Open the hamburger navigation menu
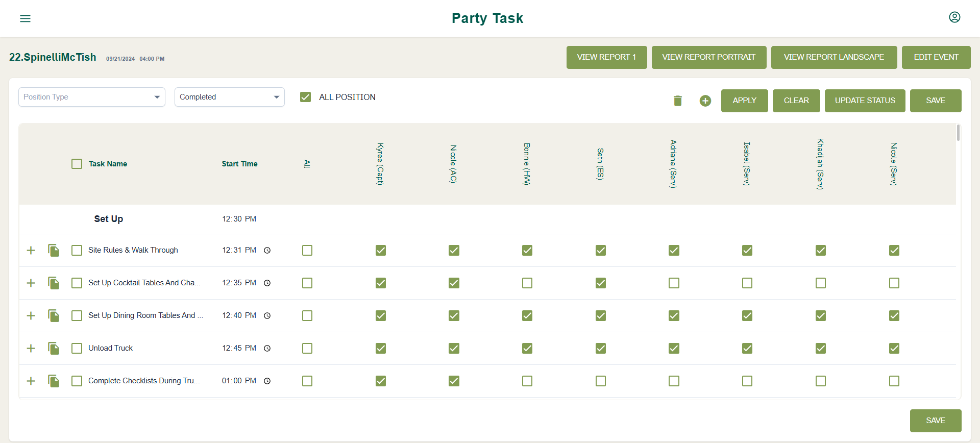 point(25,18)
